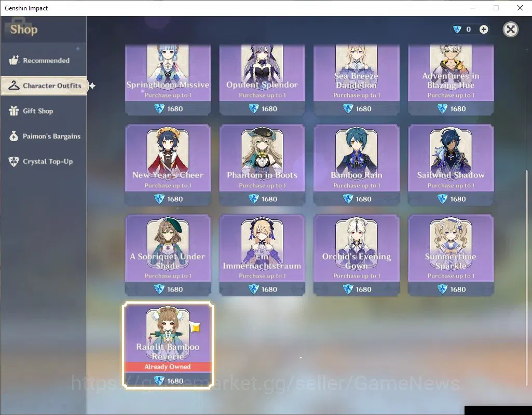
Task: Select the Ein Immernachtstraum outfit
Action: tap(262, 255)
